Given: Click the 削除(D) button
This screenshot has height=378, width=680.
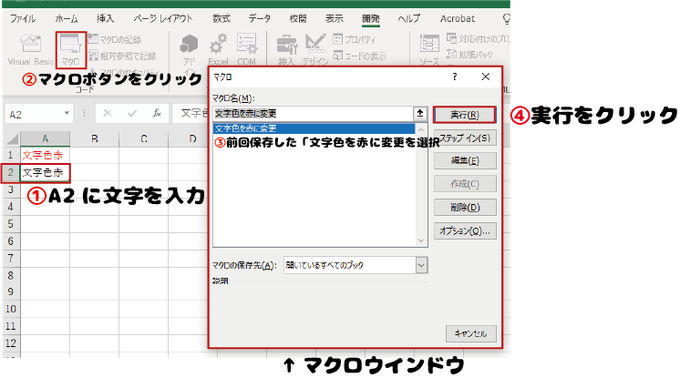Looking at the screenshot, I should tap(465, 207).
